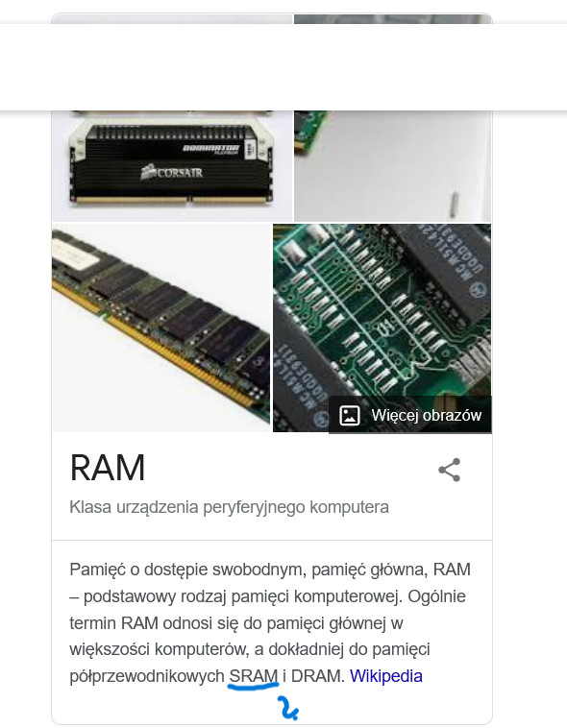Click the blank white overlay bar at top
The height and width of the screenshot is (728, 567).
283,67
